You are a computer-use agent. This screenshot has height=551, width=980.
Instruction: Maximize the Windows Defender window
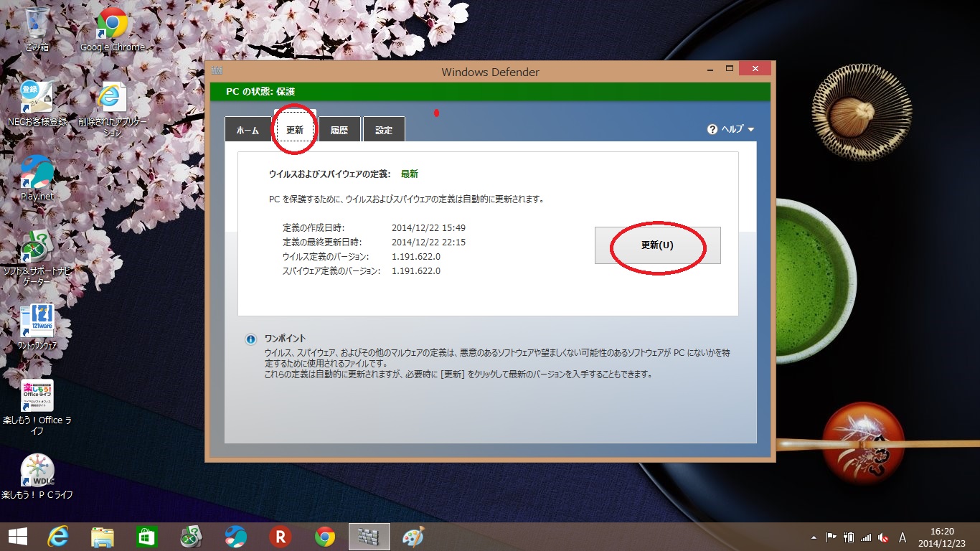pyautogui.click(x=730, y=70)
